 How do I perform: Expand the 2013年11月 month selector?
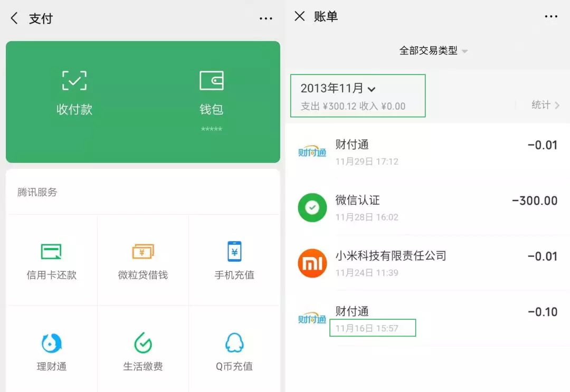pos(338,89)
